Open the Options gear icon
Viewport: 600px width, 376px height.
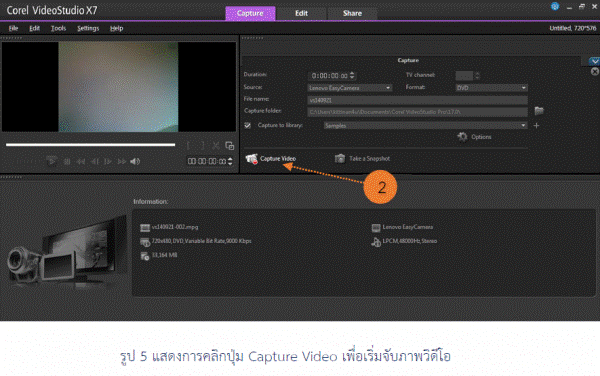tap(462, 137)
